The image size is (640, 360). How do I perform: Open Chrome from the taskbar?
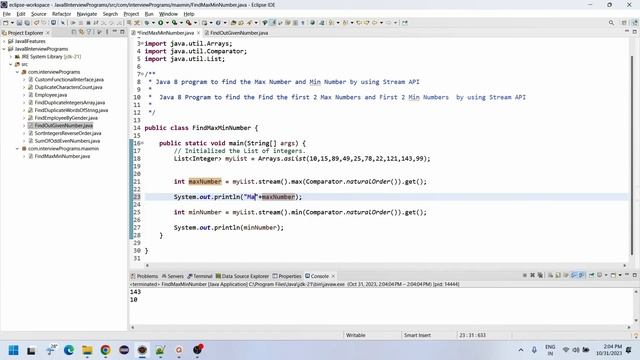tap(105, 350)
